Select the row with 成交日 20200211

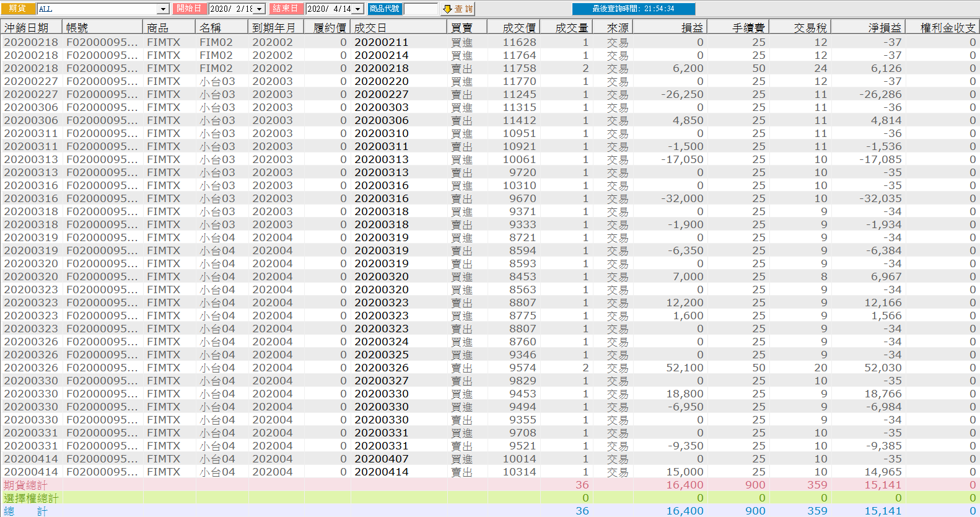pos(489,42)
